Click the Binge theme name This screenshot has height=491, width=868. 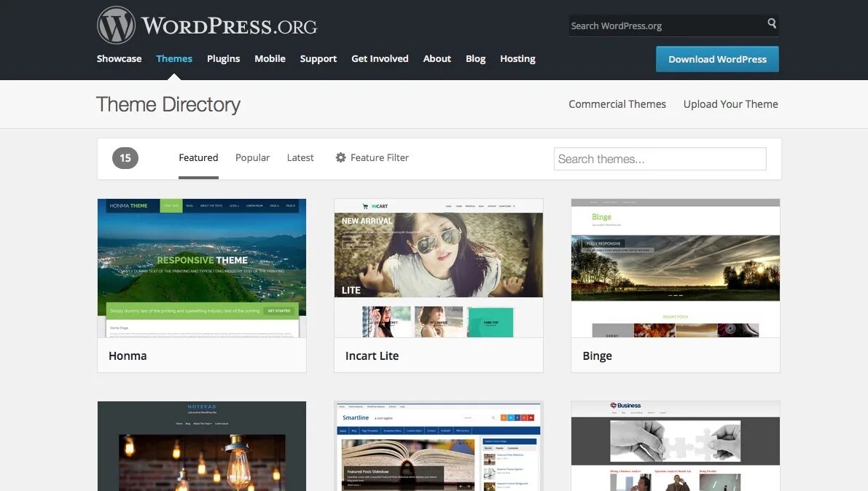click(x=598, y=356)
